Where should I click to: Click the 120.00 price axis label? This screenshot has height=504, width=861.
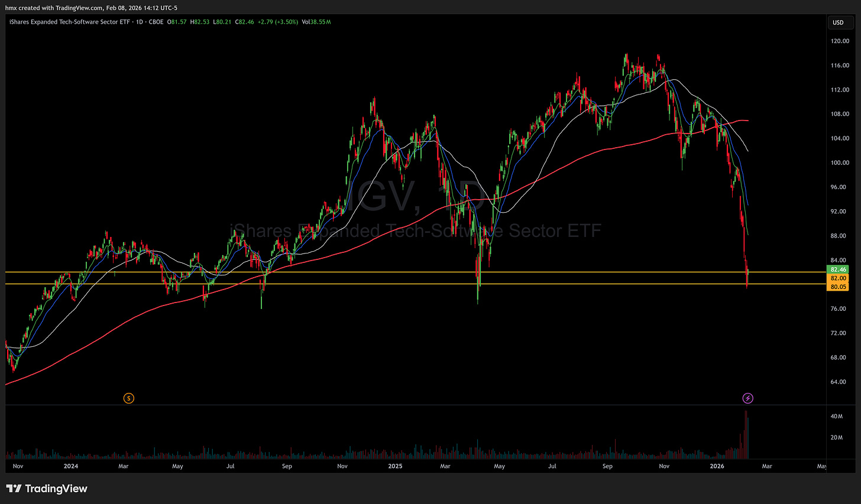click(840, 41)
